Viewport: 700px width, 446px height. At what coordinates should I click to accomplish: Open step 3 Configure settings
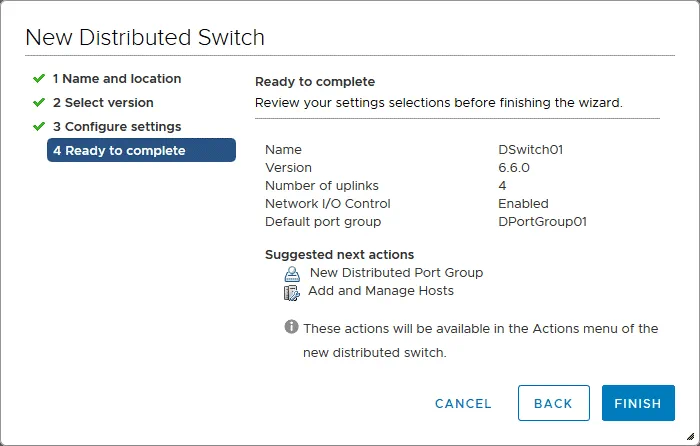click(x=117, y=126)
